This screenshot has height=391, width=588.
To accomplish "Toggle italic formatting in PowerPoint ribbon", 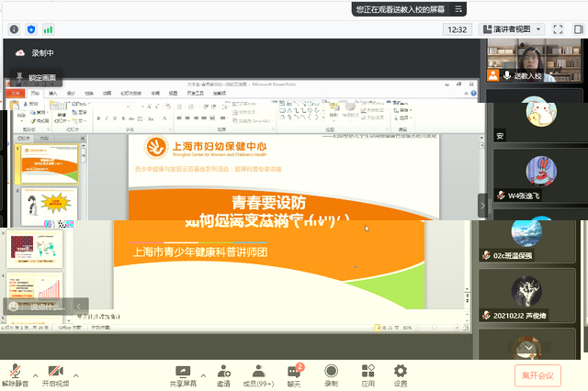I will click(107, 118).
